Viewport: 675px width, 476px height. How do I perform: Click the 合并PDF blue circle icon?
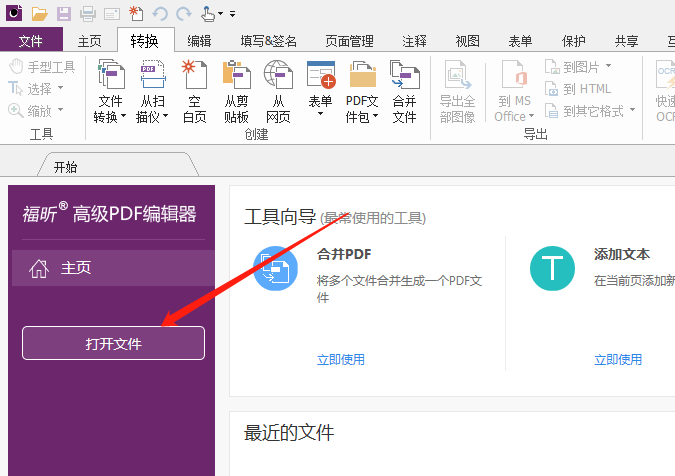pos(276,268)
